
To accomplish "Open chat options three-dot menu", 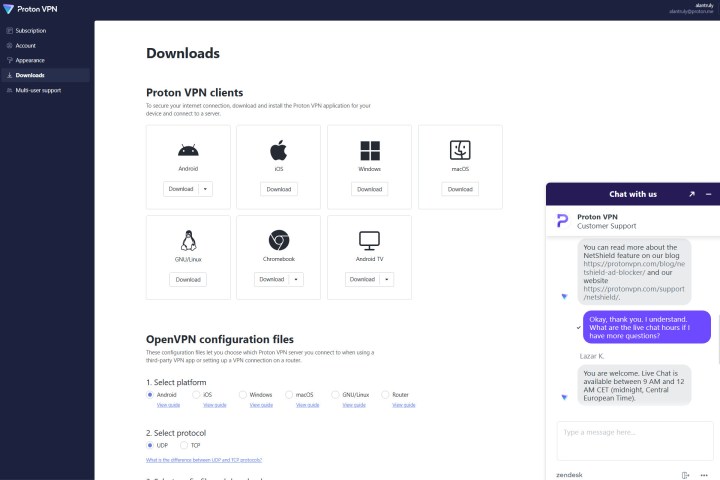I will pyautogui.click(x=703, y=474).
